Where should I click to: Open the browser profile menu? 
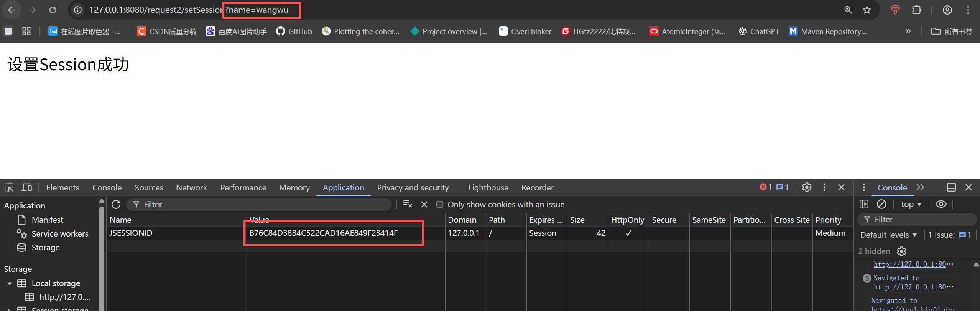pos(947,10)
